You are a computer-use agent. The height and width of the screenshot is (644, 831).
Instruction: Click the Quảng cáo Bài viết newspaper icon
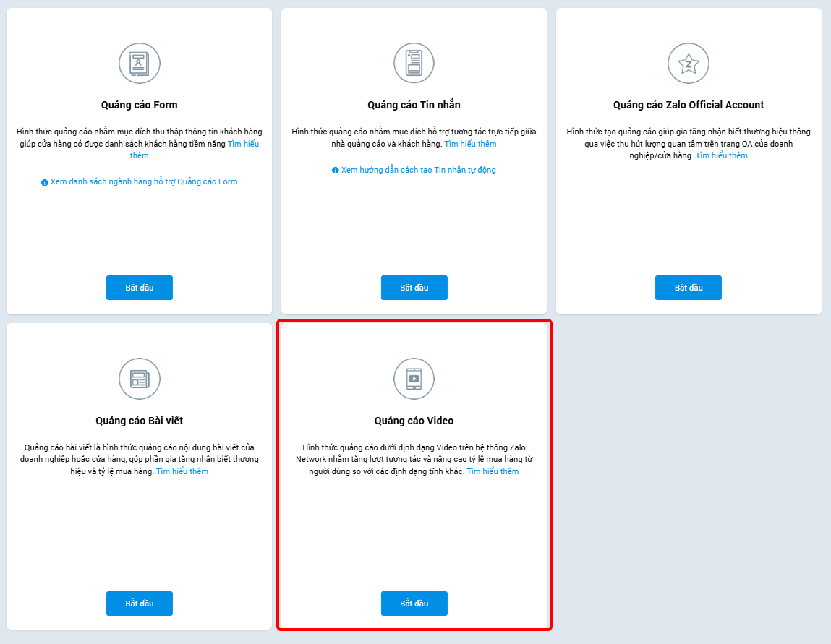[140, 379]
